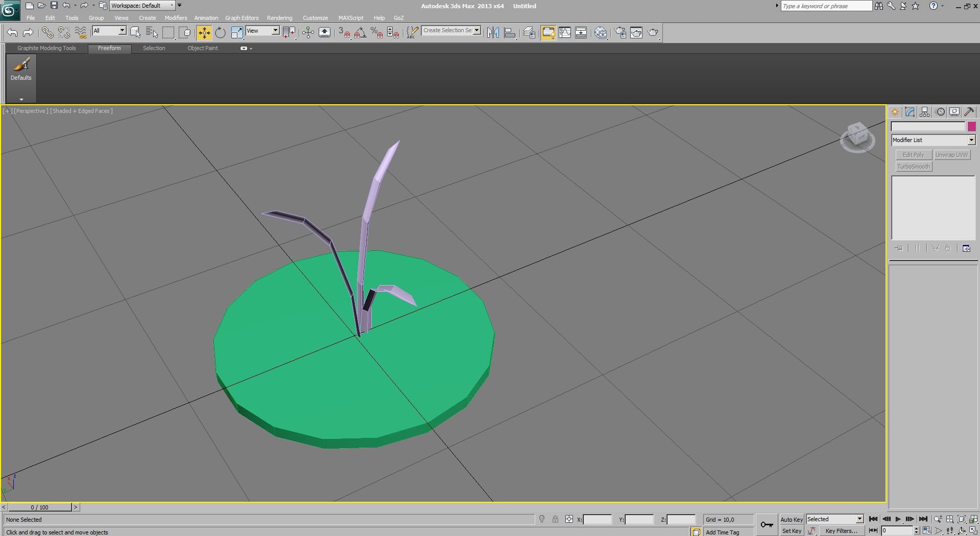The image size is (980, 536).
Task: Click the Key Filters button
Action: pos(841,531)
